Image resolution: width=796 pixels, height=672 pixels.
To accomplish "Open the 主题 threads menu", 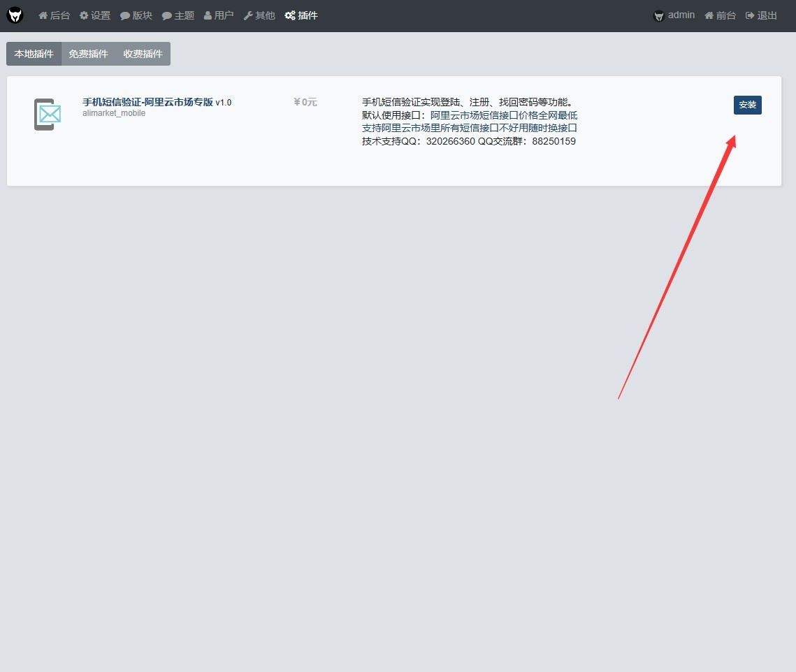I will (x=178, y=16).
